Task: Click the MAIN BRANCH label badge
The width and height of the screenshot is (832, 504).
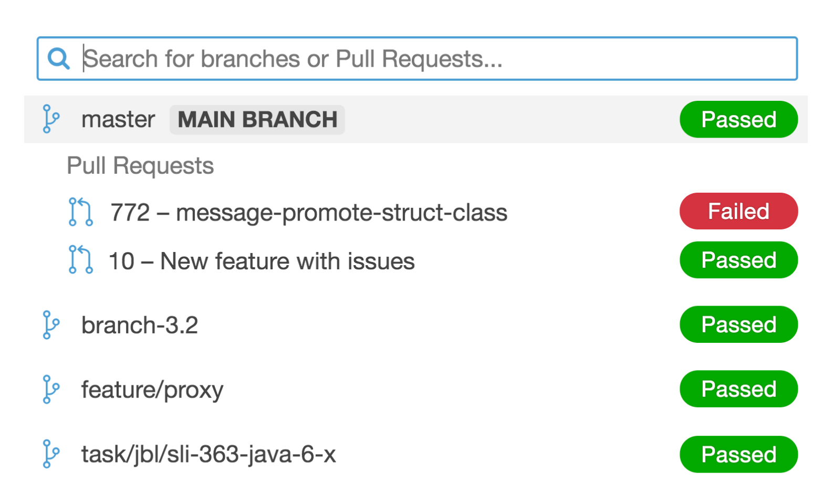Action: point(257,119)
